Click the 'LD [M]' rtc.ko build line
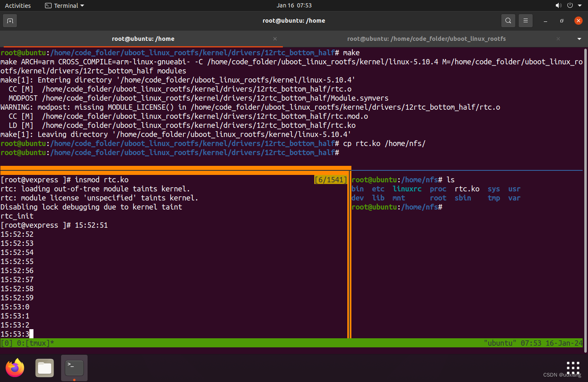This screenshot has width=588, height=382. coord(182,125)
